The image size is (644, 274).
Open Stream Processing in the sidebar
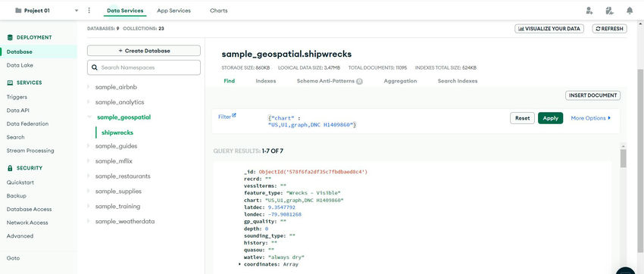click(30, 151)
